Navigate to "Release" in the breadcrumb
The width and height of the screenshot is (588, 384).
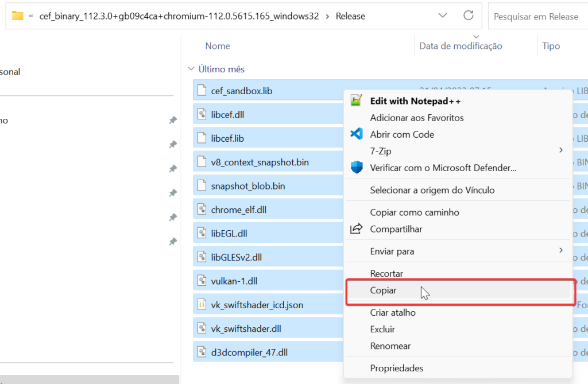pyautogui.click(x=350, y=15)
